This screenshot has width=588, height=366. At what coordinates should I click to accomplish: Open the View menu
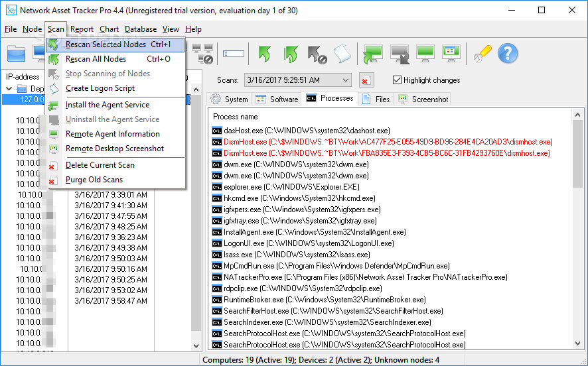pyautogui.click(x=171, y=29)
